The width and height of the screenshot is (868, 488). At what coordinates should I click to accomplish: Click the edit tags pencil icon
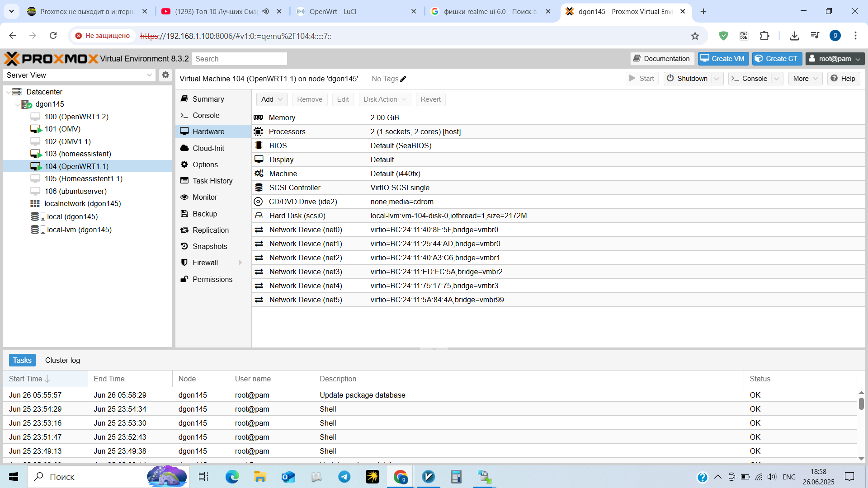click(x=403, y=79)
